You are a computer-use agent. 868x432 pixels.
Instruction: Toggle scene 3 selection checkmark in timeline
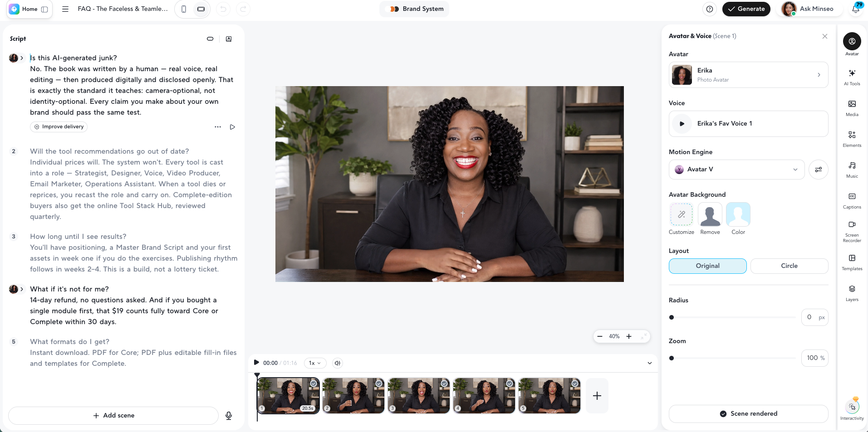click(444, 383)
